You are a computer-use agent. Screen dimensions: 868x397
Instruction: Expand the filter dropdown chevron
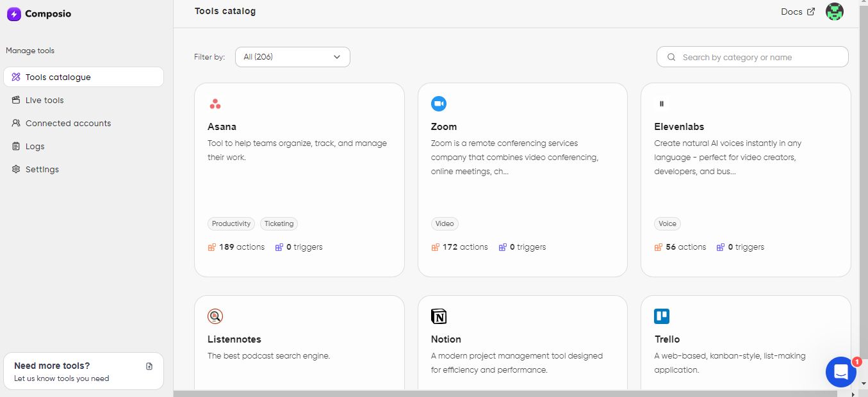(336, 56)
